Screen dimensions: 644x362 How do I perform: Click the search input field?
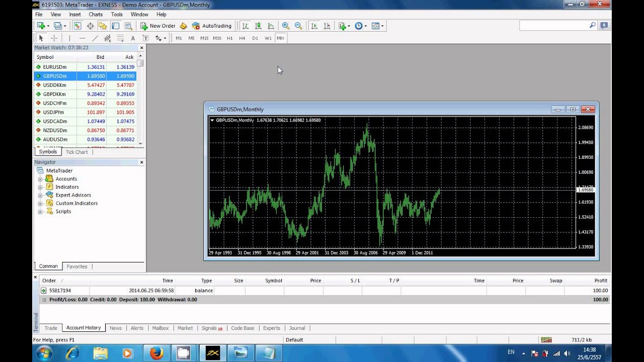click(x=554, y=26)
